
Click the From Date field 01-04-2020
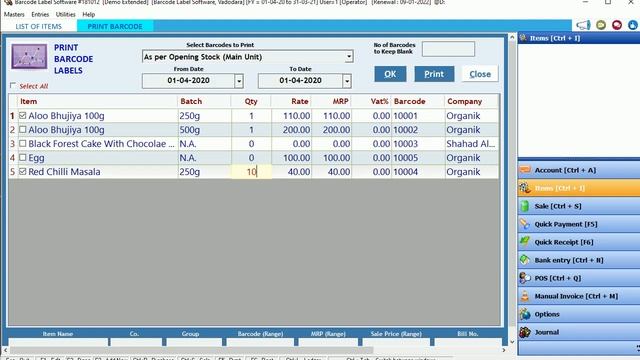click(x=188, y=81)
